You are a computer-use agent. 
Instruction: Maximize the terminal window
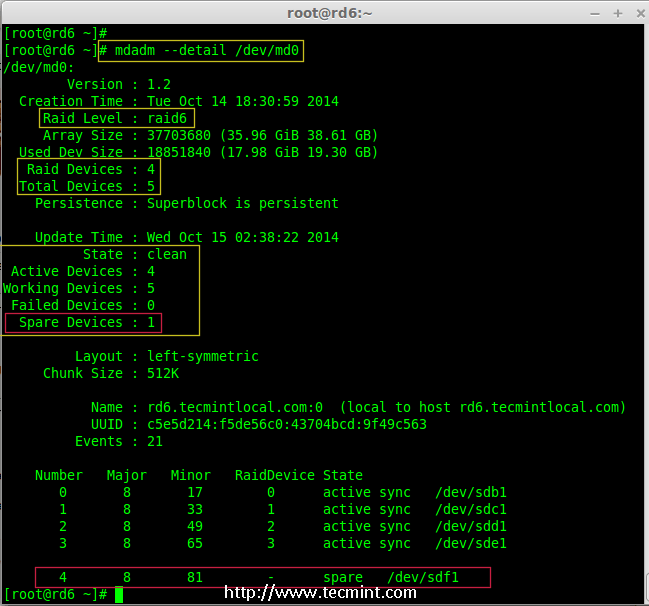coord(618,12)
